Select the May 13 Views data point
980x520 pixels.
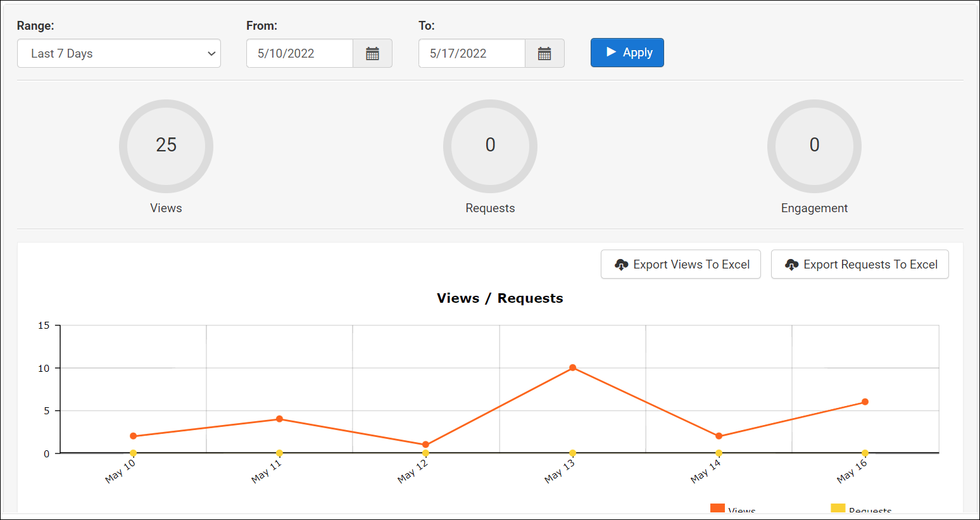(572, 368)
